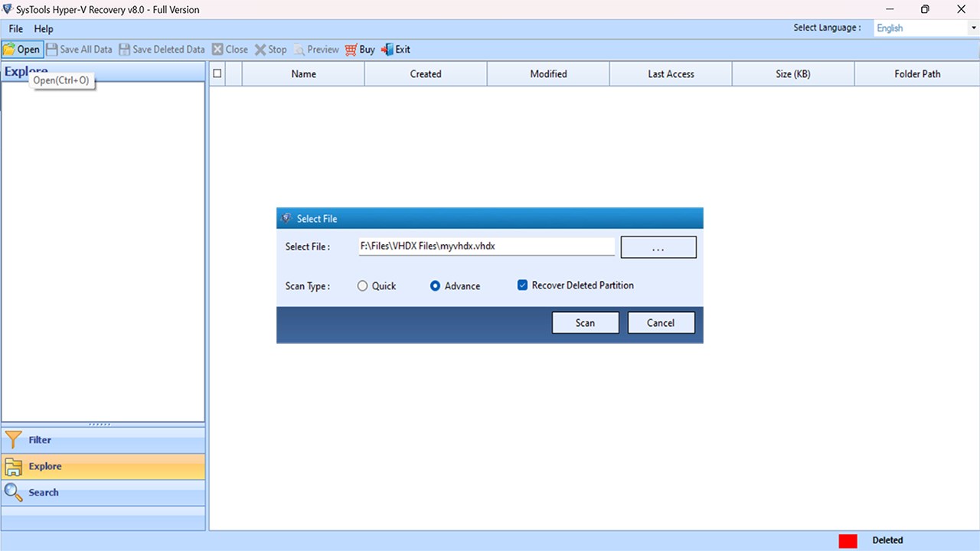Click the Deleted label in status bar
This screenshot has width=980, height=551.
887,540
